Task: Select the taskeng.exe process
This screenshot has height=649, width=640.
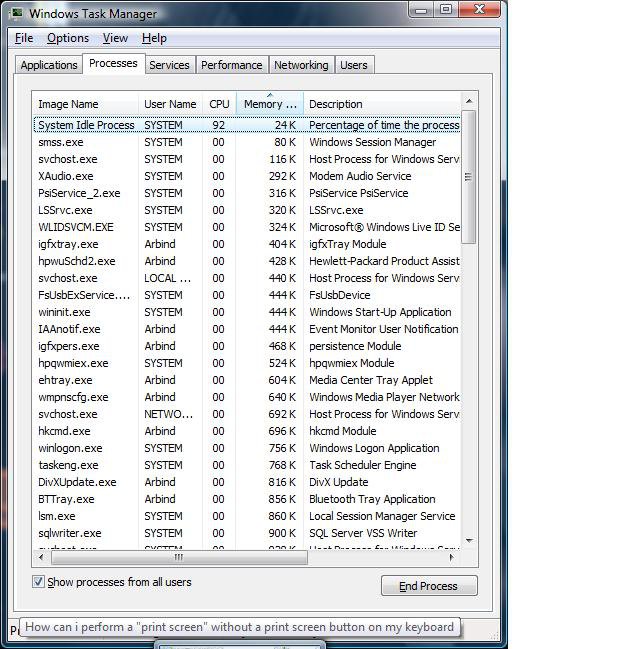Action: 247,464
